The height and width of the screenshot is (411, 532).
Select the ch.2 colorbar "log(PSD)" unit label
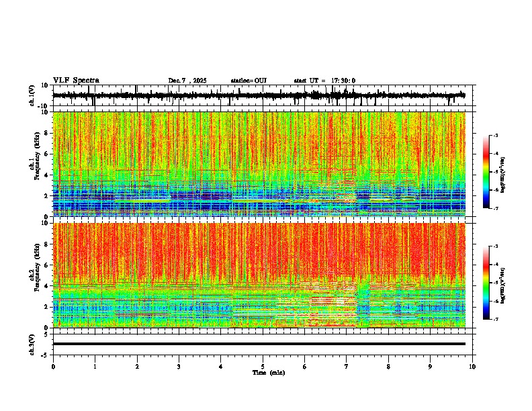pos(503,285)
